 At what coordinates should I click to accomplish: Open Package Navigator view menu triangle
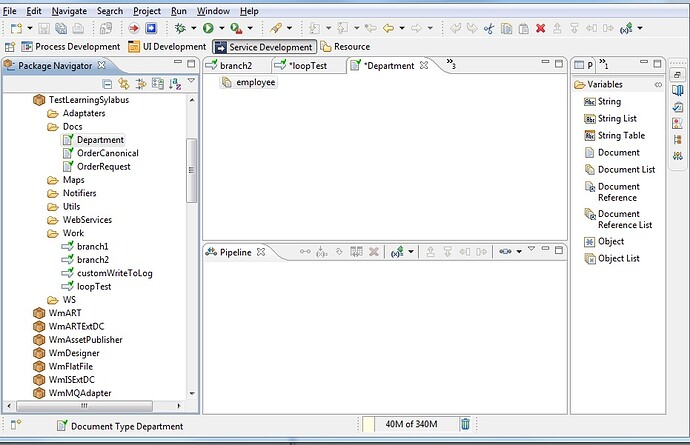[191, 81]
